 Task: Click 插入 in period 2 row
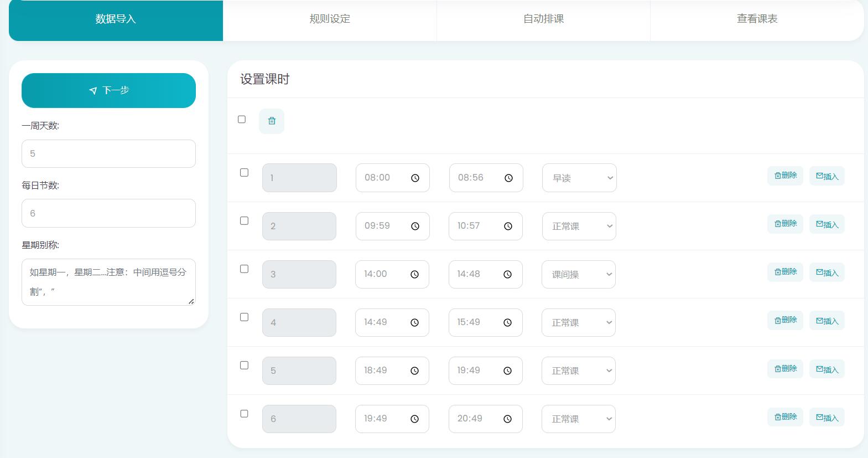tap(827, 224)
